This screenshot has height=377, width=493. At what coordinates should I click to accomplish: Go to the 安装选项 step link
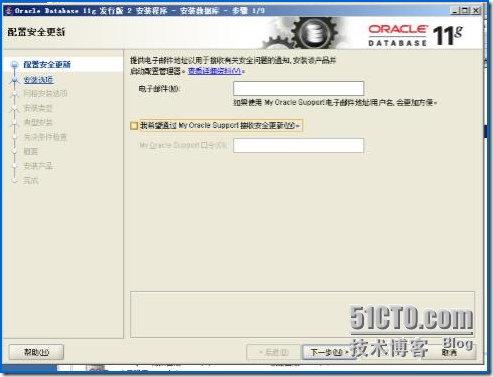tap(38, 80)
